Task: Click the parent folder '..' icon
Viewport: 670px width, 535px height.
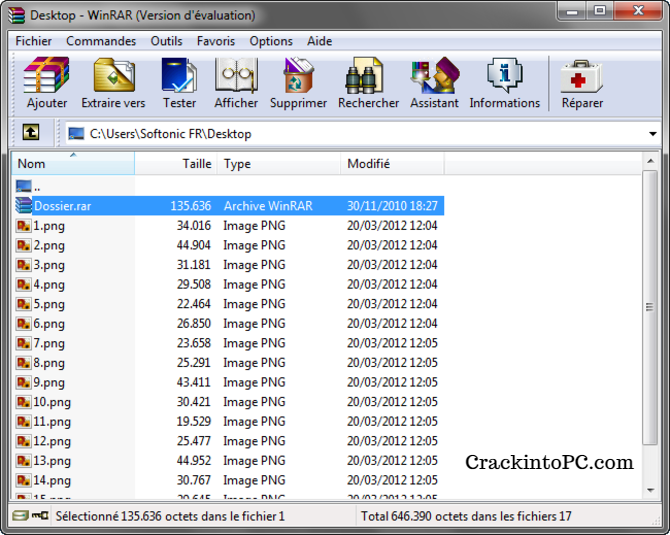Action: pos(24,186)
